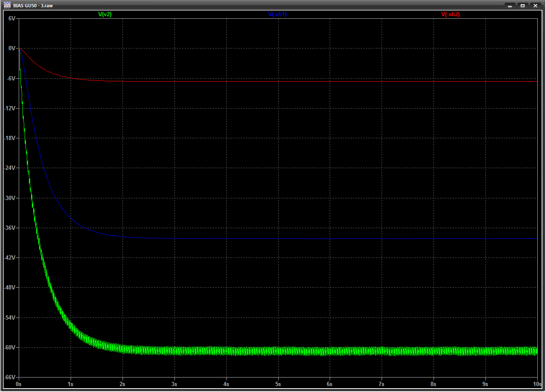The image size is (545, 392).
Task: Click the -66V label at axis bottom
Action: pos(10,378)
